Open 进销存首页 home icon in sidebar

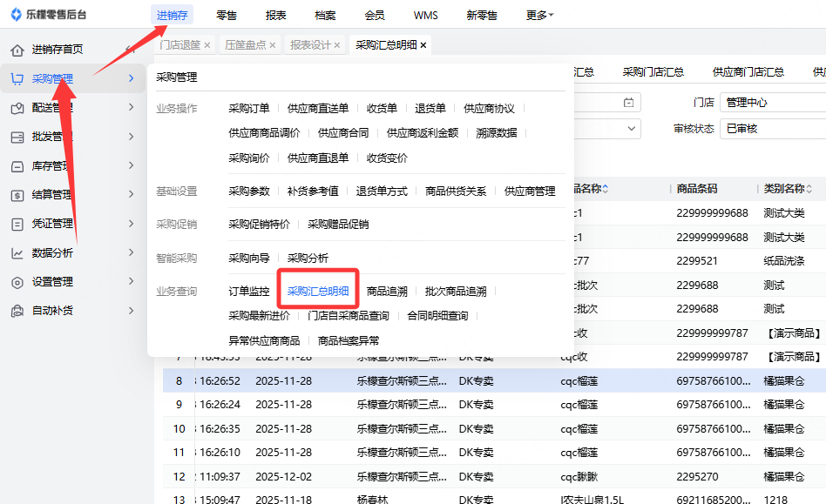(x=17, y=50)
